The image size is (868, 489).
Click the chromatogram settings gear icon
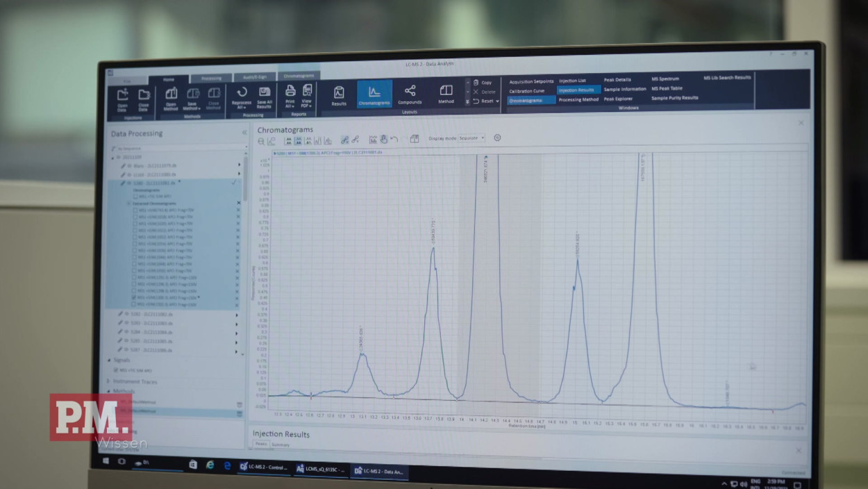click(497, 138)
